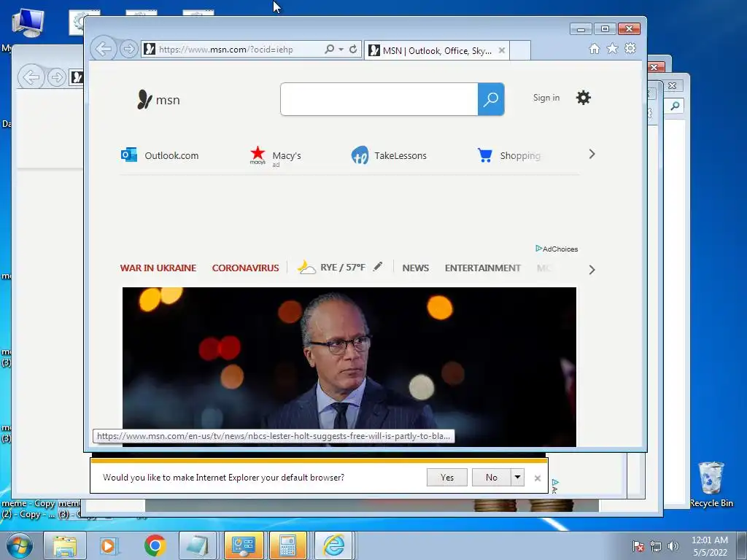The height and width of the screenshot is (560, 747).
Task: Restore down the front IE window
Action: click(x=605, y=29)
